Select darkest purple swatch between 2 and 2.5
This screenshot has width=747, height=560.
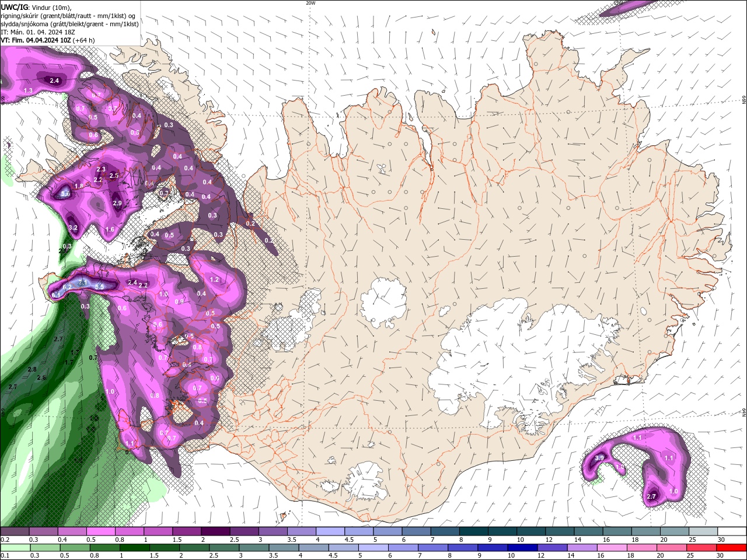(214, 531)
